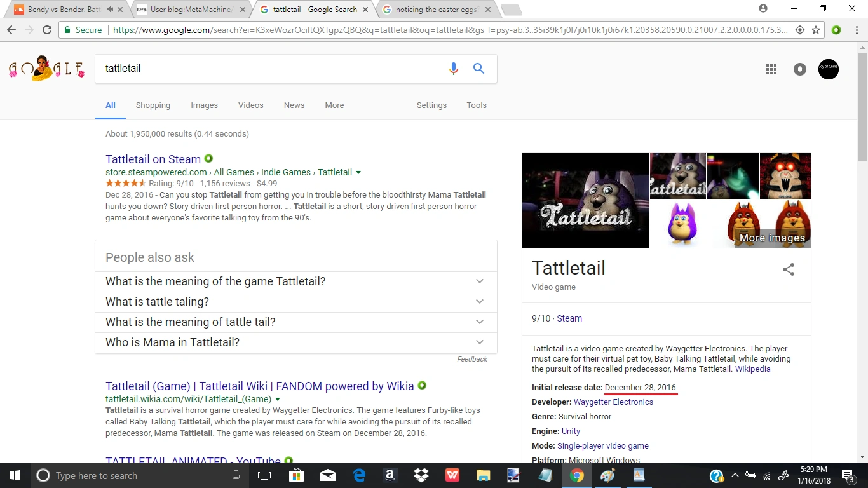Submit search with the blue magnifier icon
The width and height of the screenshot is (868, 488).
(x=479, y=69)
